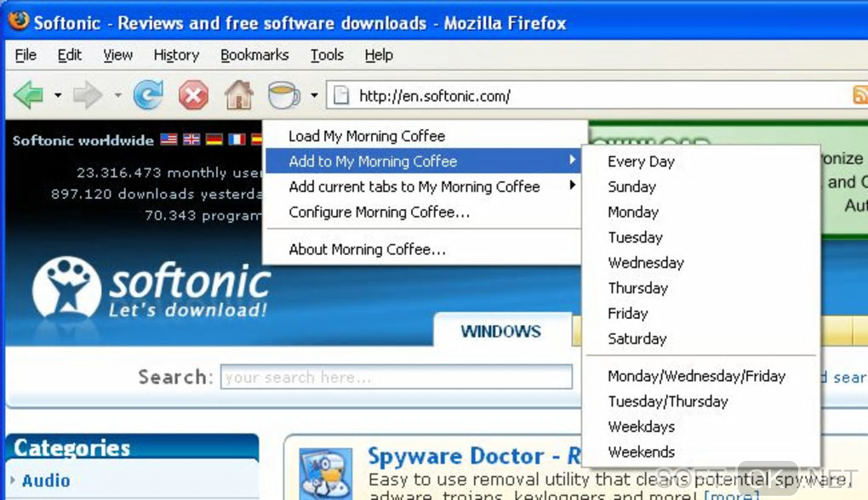
Task: Reload the page with the blue refresh icon
Action: click(x=148, y=95)
